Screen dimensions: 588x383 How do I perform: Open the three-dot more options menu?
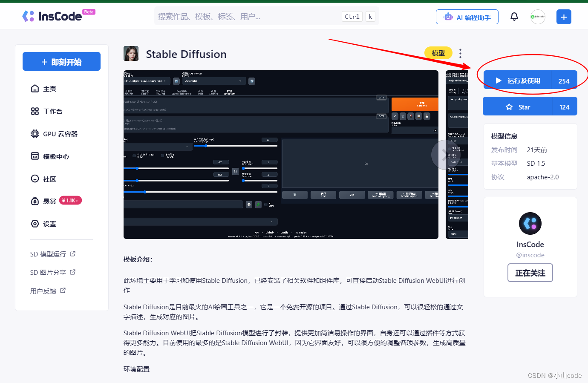460,53
